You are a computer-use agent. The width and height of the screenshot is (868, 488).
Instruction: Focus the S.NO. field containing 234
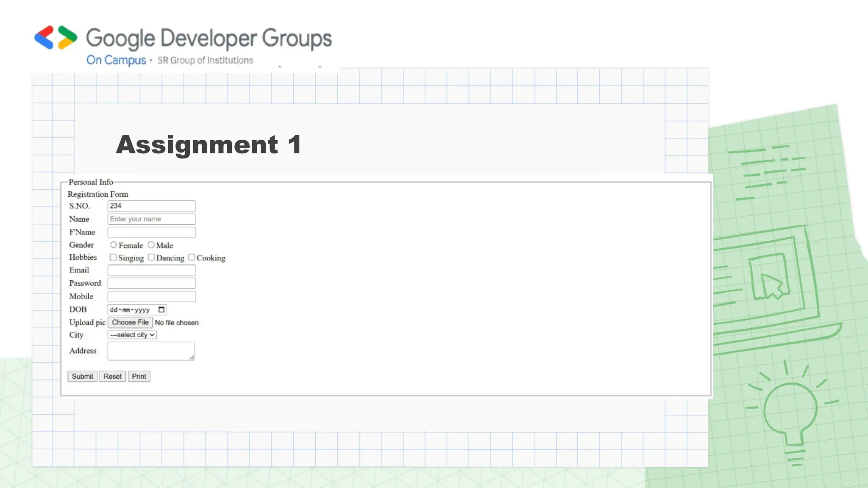coord(151,206)
